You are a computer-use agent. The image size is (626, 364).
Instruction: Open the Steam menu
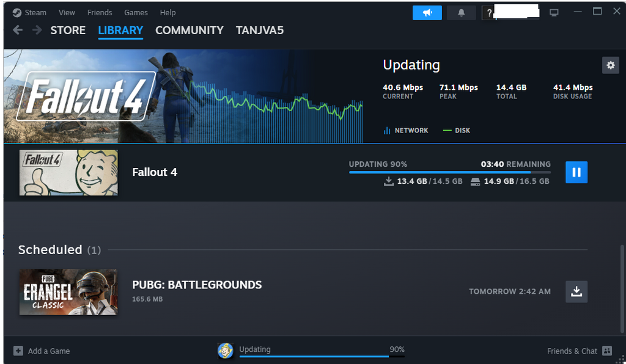pyautogui.click(x=35, y=13)
